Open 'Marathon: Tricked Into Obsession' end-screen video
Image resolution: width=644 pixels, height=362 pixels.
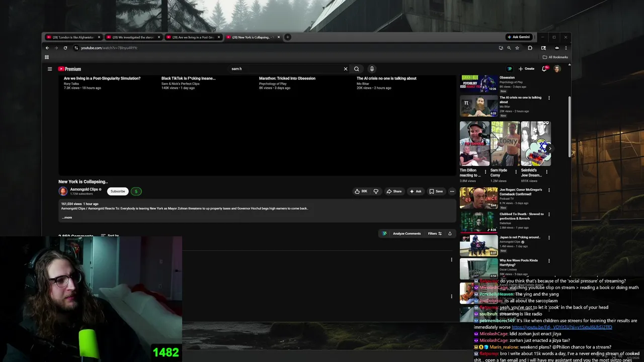point(287,78)
